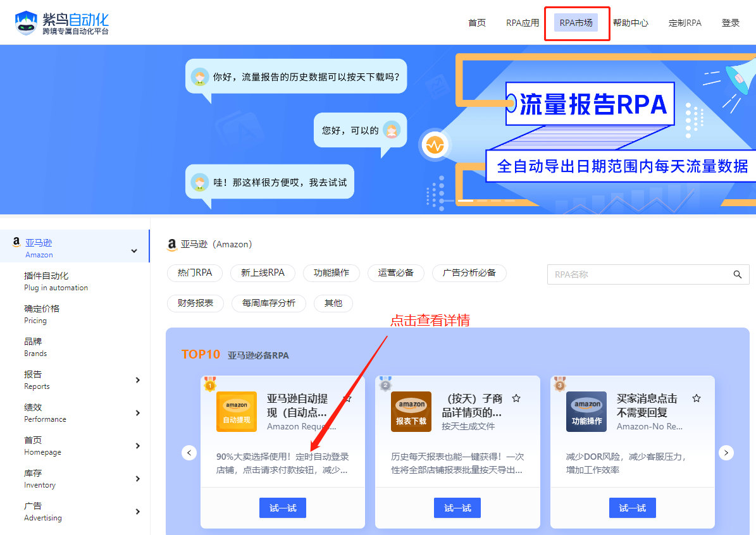This screenshot has height=535, width=756.
Task: Click the 流量报告RPA banner title
Action: coord(593,104)
